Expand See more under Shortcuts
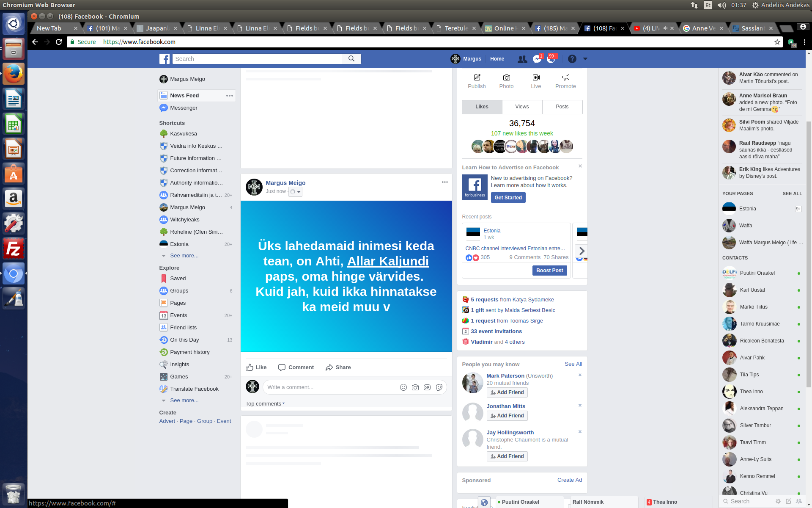The image size is (812, 508). 184,256
